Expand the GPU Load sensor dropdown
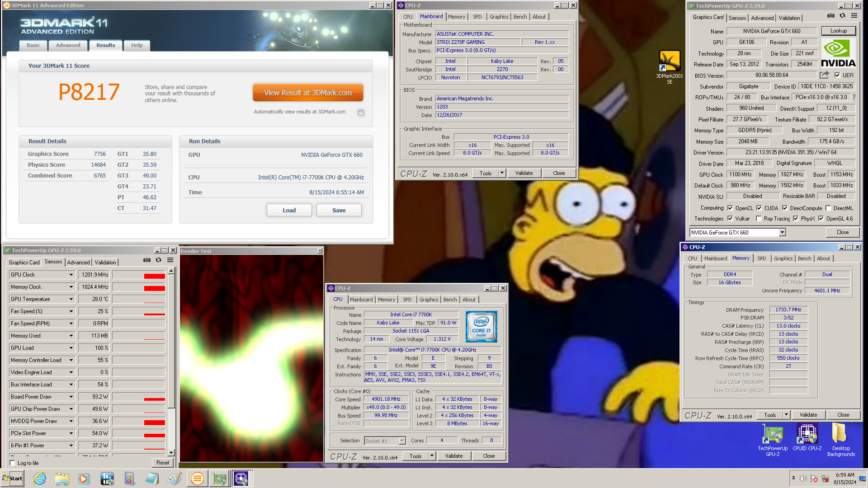Screen dimensions: 868x488 [71, 348]
